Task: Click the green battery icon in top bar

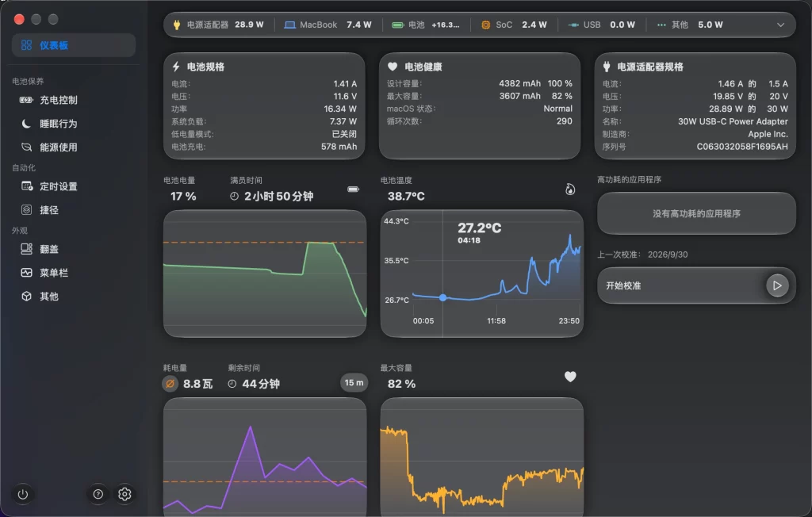Action: point(398,25)
